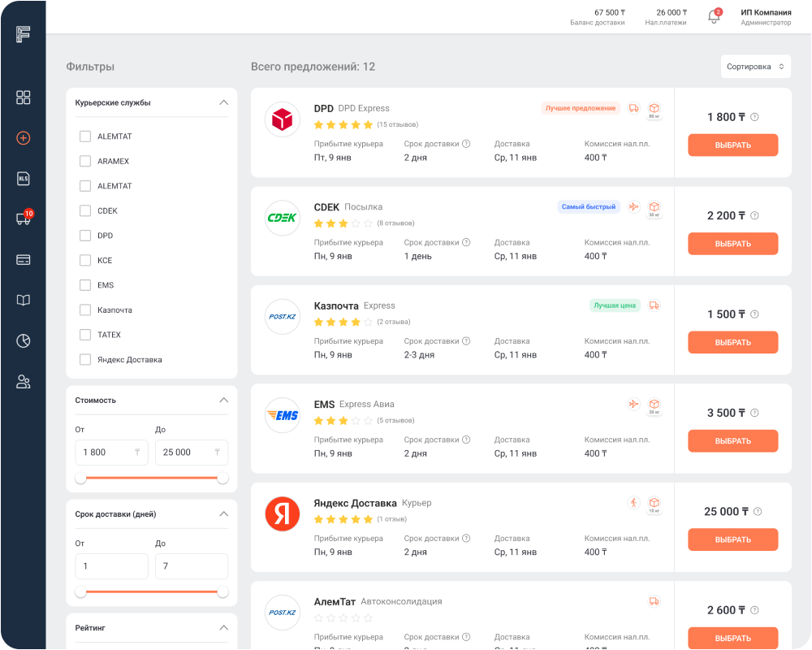Collapse the Стоимость filter section
The image size is (812, 650).
click(x=224, y=400)
